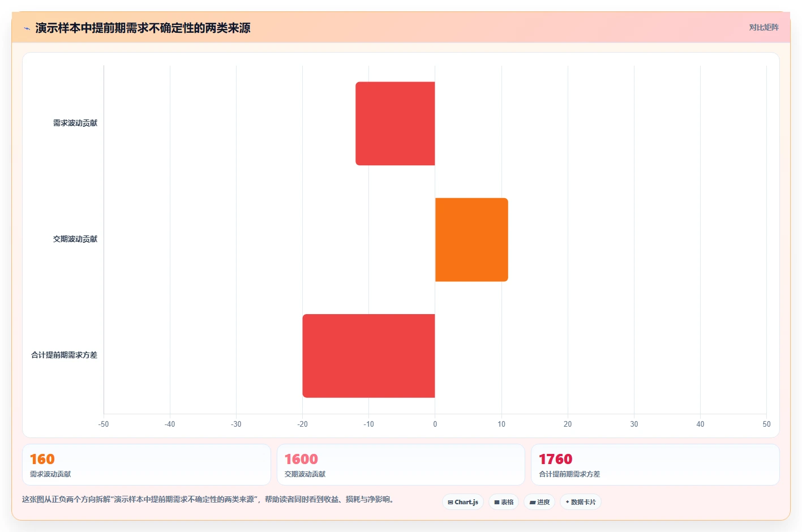Click the 160 需求波动贡献 stat card

(147, 465)
